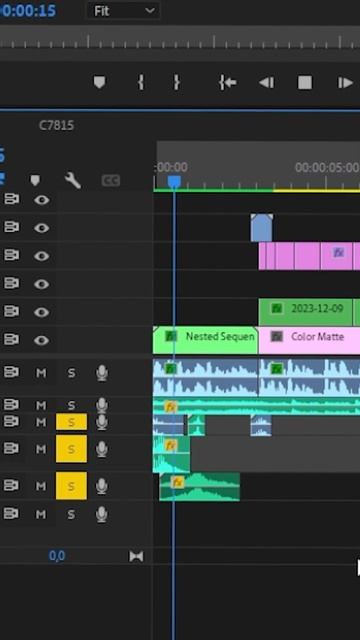This screenshot has width=360, height=640.
Task: Add marker from the timeline header
Action: coord(35,180)
